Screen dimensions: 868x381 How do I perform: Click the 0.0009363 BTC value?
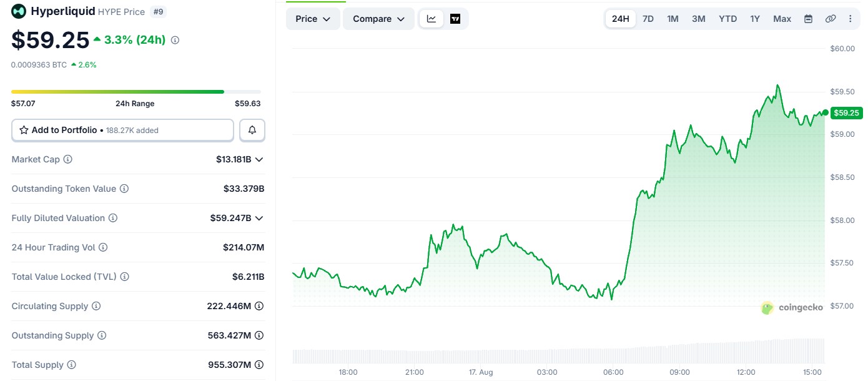pyautogui.click(x=39, y=64)
